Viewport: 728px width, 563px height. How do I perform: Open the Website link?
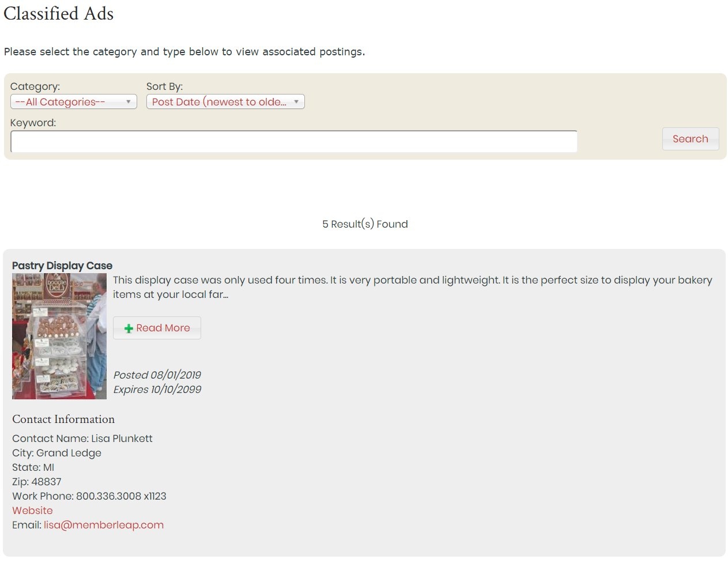pyautogui.click(x=32, y=511)
